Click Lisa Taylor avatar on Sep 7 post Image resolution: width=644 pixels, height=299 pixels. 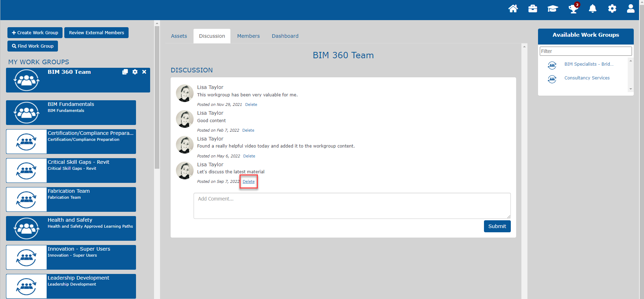[x=185, y=171]
